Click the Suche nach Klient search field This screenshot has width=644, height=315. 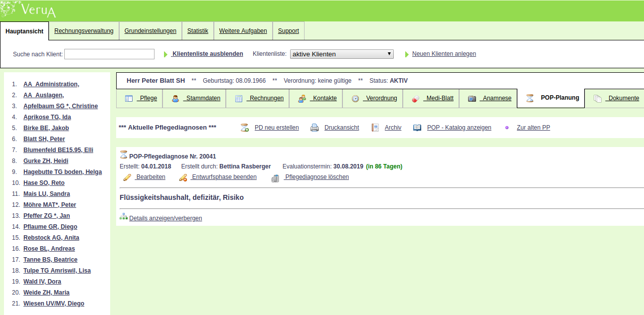tap(109, 54)
